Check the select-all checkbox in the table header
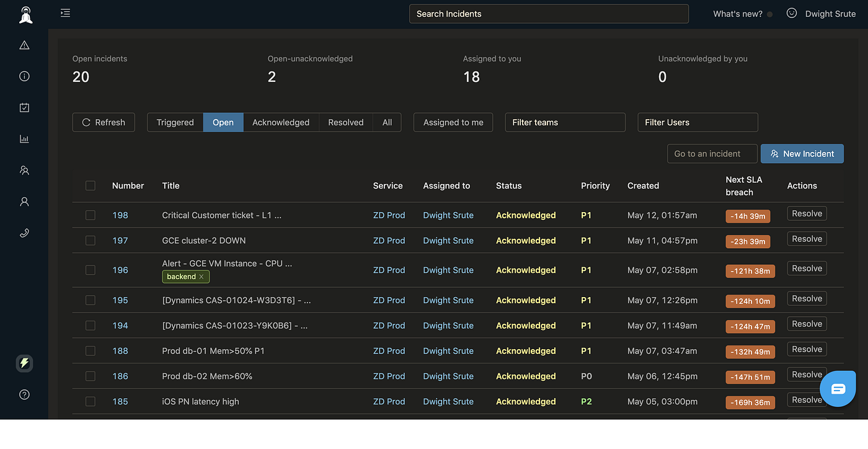This screenshot has width=868, height=449. [90, 185]
